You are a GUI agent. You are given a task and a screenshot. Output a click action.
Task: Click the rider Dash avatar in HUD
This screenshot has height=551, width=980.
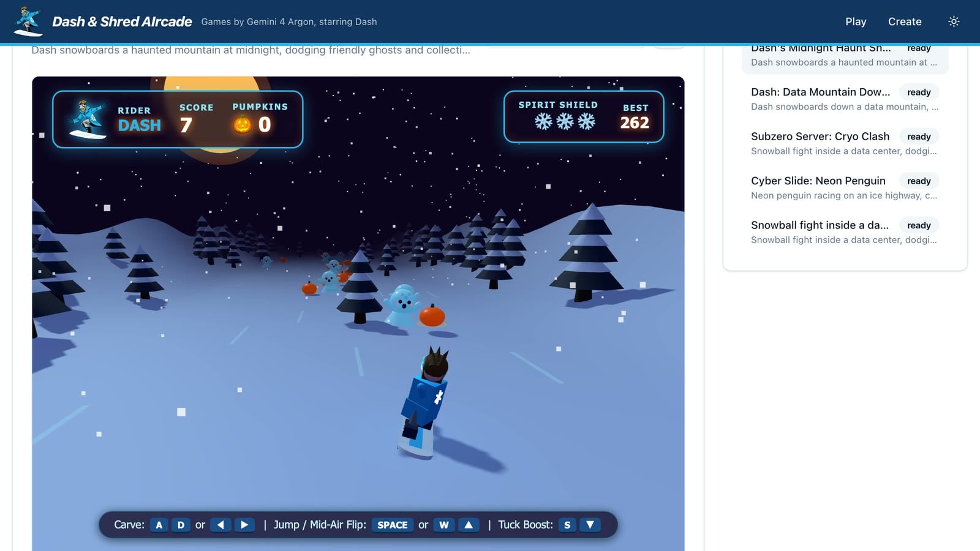[88, 119]
